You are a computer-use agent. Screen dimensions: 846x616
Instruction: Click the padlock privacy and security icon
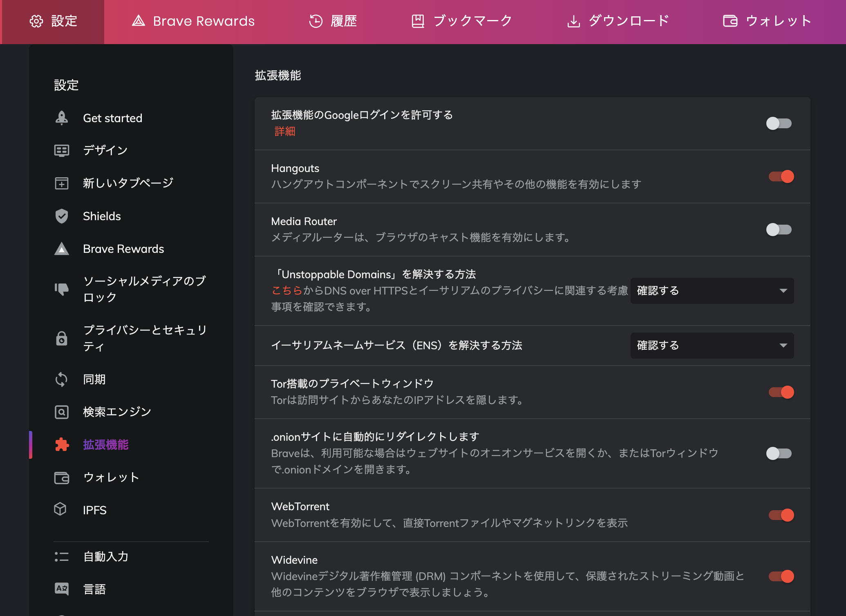62,338
